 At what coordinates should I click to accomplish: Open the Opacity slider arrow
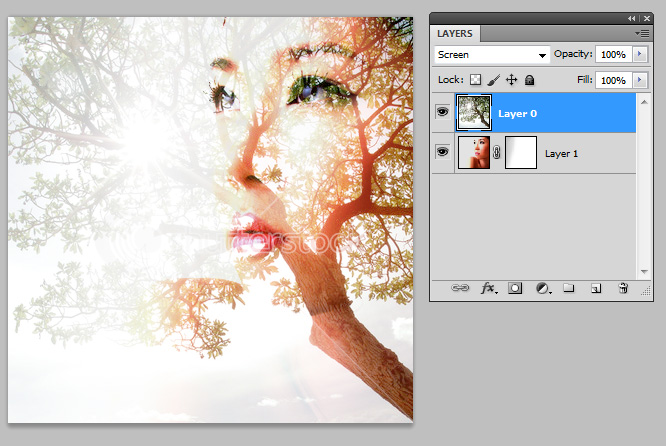point(641,54)
